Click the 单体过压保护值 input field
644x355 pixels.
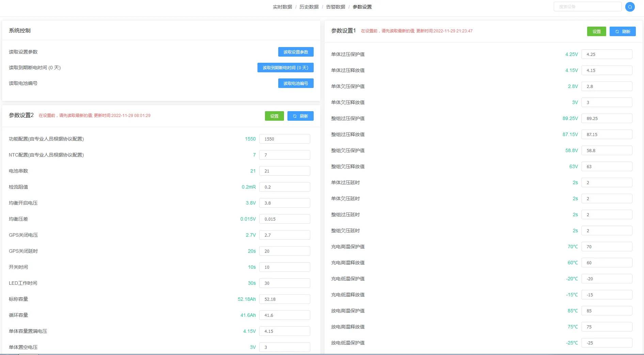coord(607,54)
